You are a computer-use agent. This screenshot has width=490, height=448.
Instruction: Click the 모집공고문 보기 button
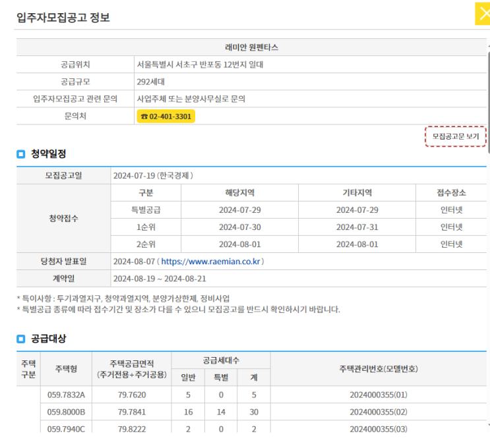455,136
